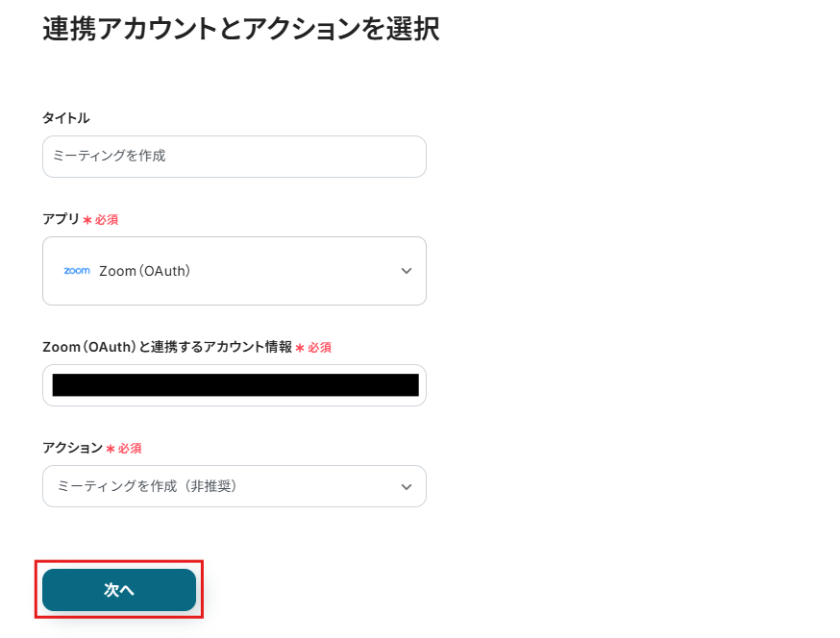
Task: Expand the アプリ dropdown chevron
Action: click(x=406, y=271)
